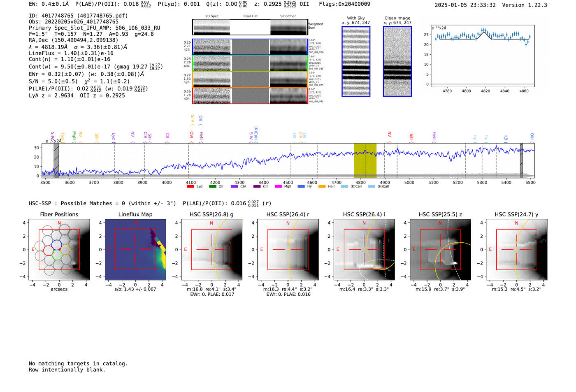This screenshot has width=576, height=392.
Task: Pick the MgII magenta legend swatch
Action: tap(279, 187)
